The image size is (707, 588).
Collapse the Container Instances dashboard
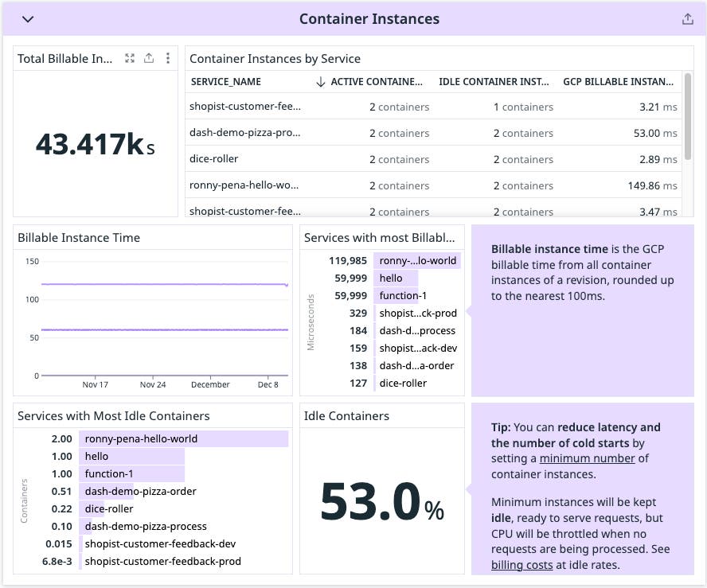pyautogui.click(x=28, y=18)
